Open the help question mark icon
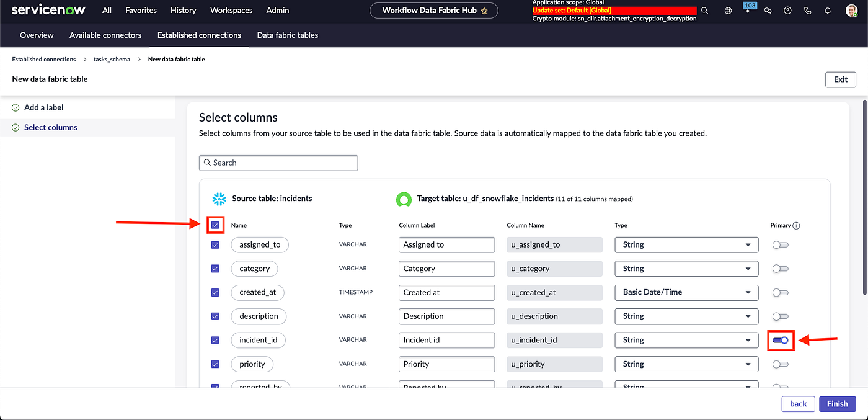The height and width of the screenshot is (420, 868). (787, 11)
